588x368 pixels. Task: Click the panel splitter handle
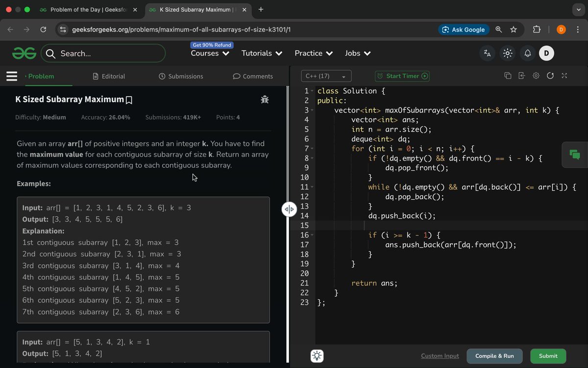tap(289, 209)
